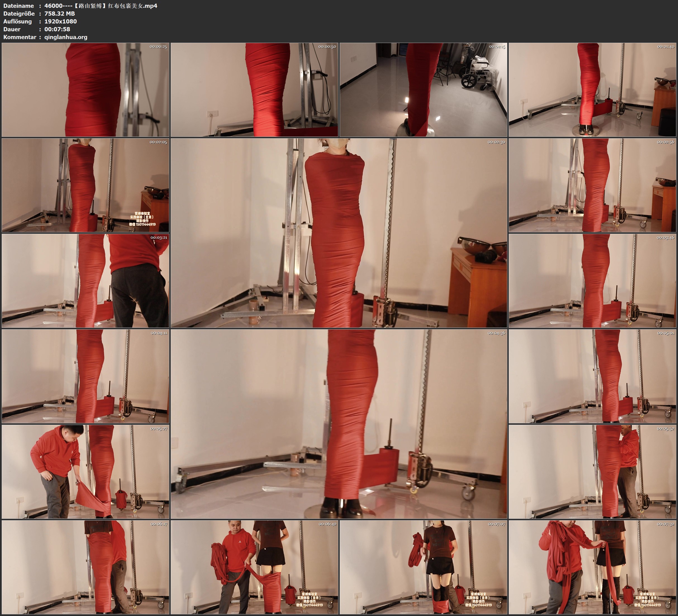Click the 00:07:58 duration value
Screen dimensions: 678x616
click(x=57, y=29)
